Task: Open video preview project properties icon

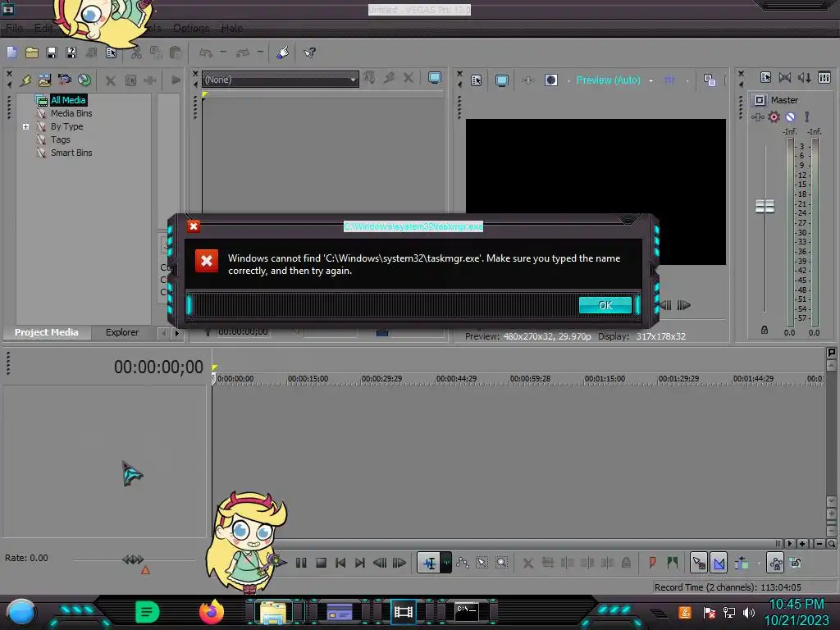Action: coord(477,80)
